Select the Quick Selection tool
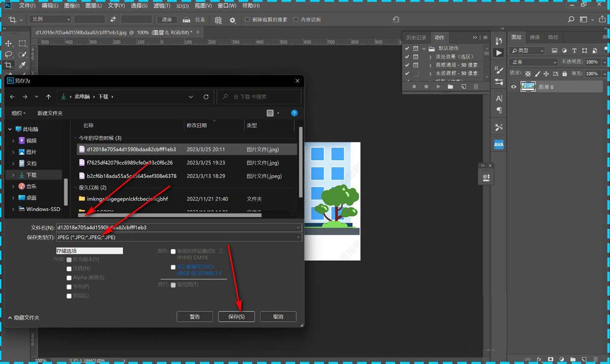This screenshot has height=364, width=610. (x=22, y=54)
